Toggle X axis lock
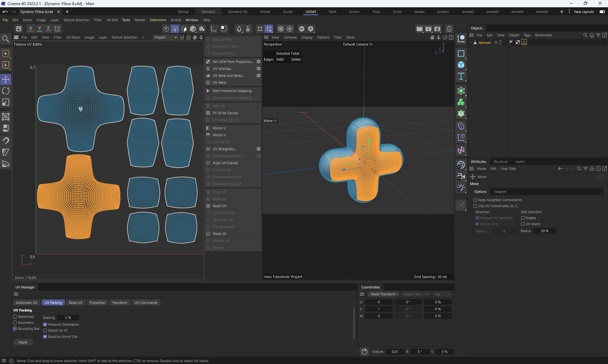Image resolution: width=608 pixels, height=364 pixels. coord(30,28)
